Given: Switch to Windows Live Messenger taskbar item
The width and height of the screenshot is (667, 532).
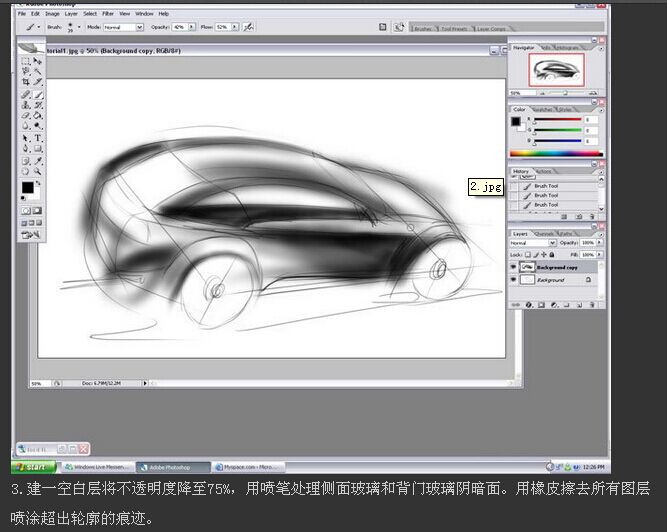Looking at the screenshot, I should pos(97,467).
